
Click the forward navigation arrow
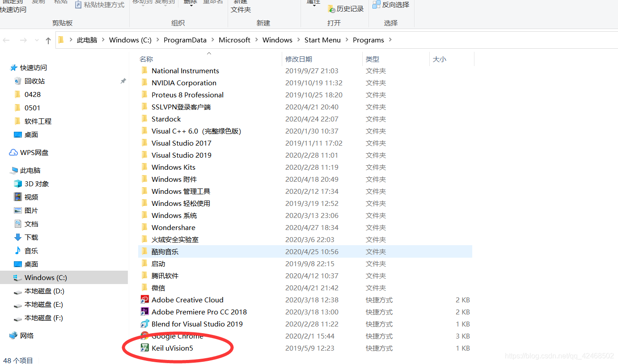point(23,40)
